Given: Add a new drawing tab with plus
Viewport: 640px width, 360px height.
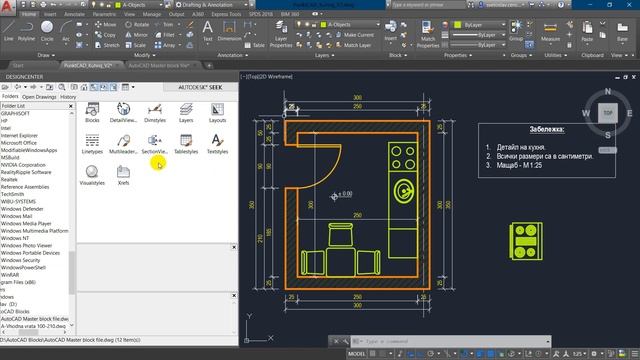Looking at the screenshot, I should 209,65.
